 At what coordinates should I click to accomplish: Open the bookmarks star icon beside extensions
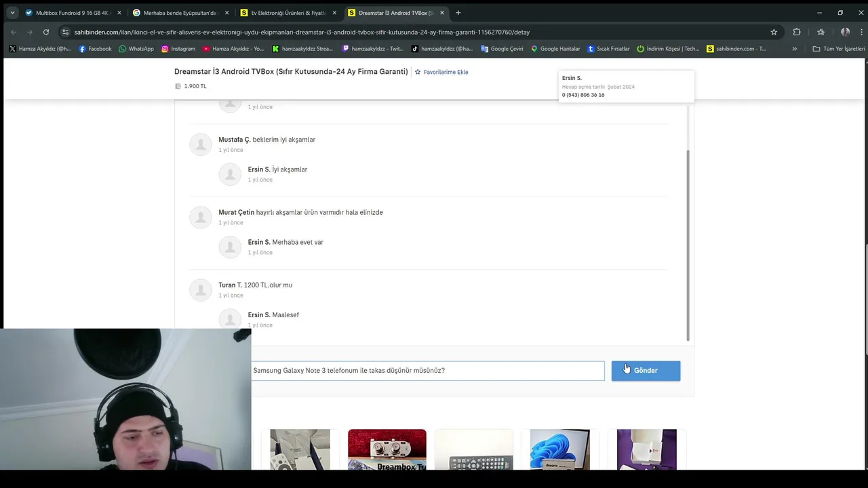[821, 32]
